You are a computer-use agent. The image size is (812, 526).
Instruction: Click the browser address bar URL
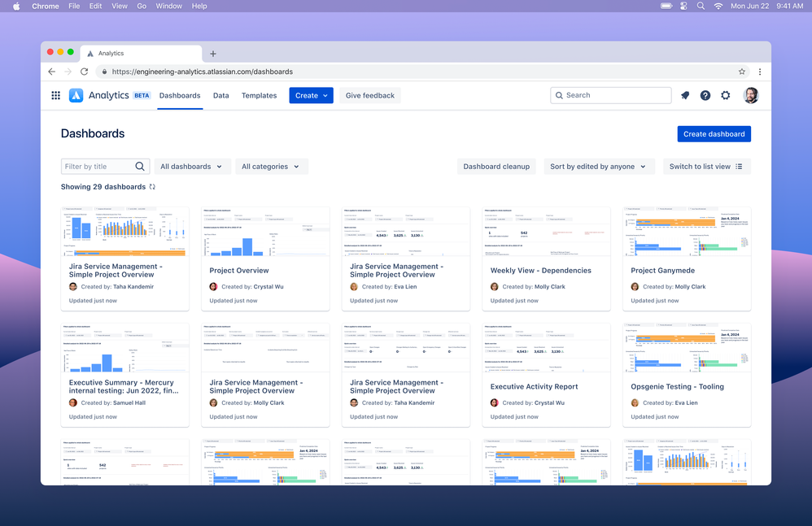pyautogui.click(x=203, y=72)
